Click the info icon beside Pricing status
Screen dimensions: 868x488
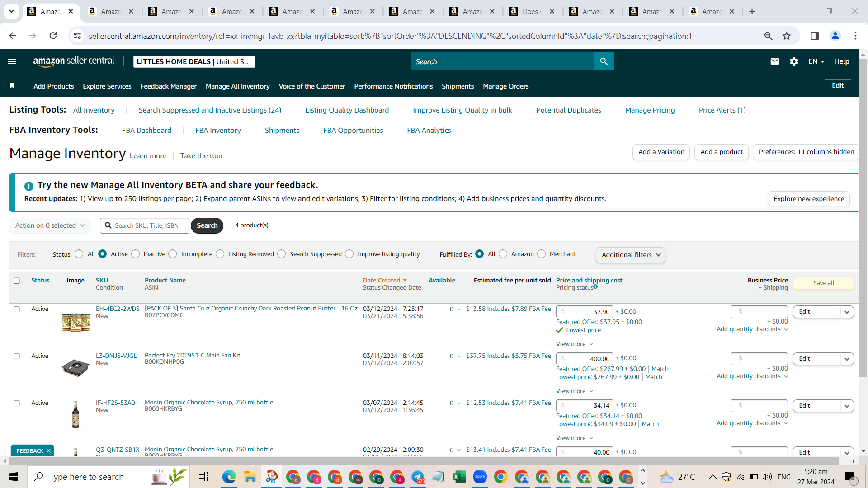click(595, 286)
